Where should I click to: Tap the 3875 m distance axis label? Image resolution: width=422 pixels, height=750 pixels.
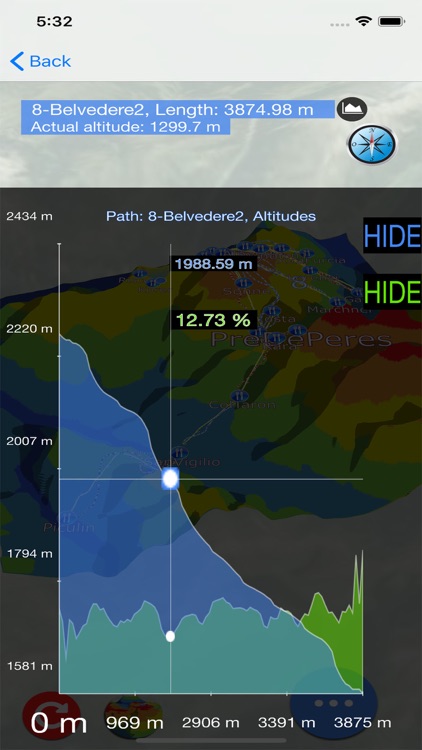[x=362, y=722]
